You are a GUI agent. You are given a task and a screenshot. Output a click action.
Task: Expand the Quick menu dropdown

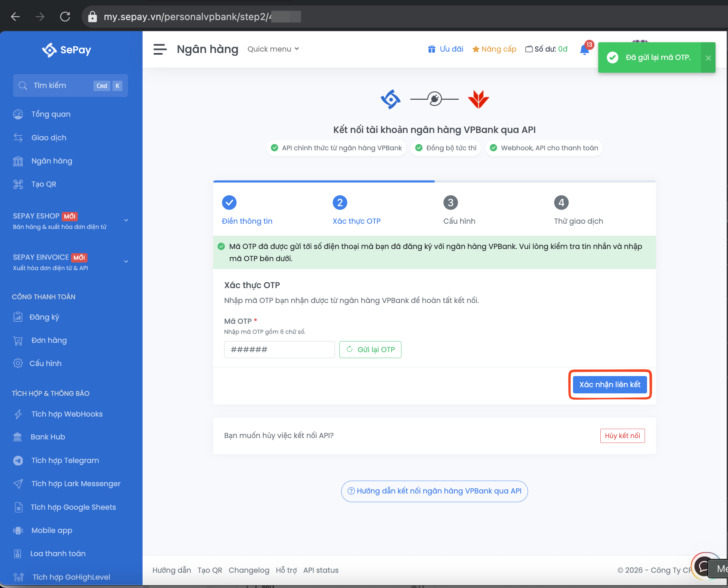tap(273, 49)
